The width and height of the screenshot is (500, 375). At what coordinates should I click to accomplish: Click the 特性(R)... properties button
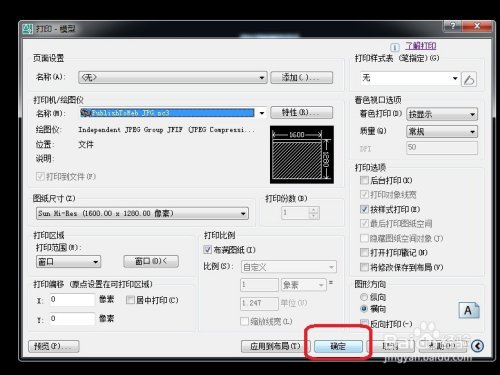(x=301, y=112)
